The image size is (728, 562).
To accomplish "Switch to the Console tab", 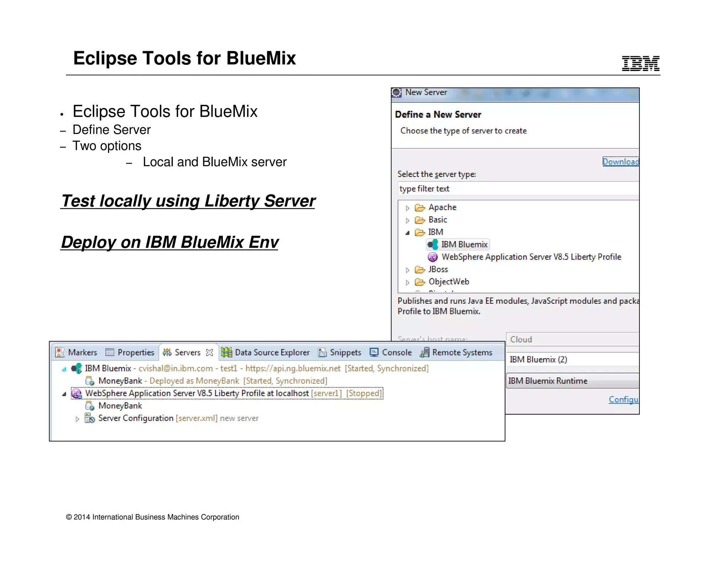I will [x=391, y=352].
